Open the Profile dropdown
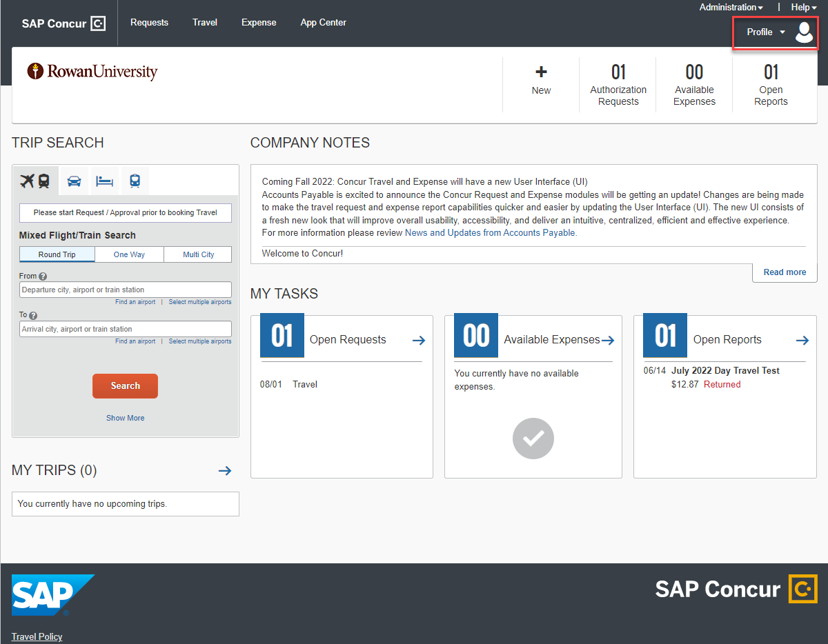Image resolution: width=828 pixels, height=644 pixels. pyautogui.click(x=766, y=32)
